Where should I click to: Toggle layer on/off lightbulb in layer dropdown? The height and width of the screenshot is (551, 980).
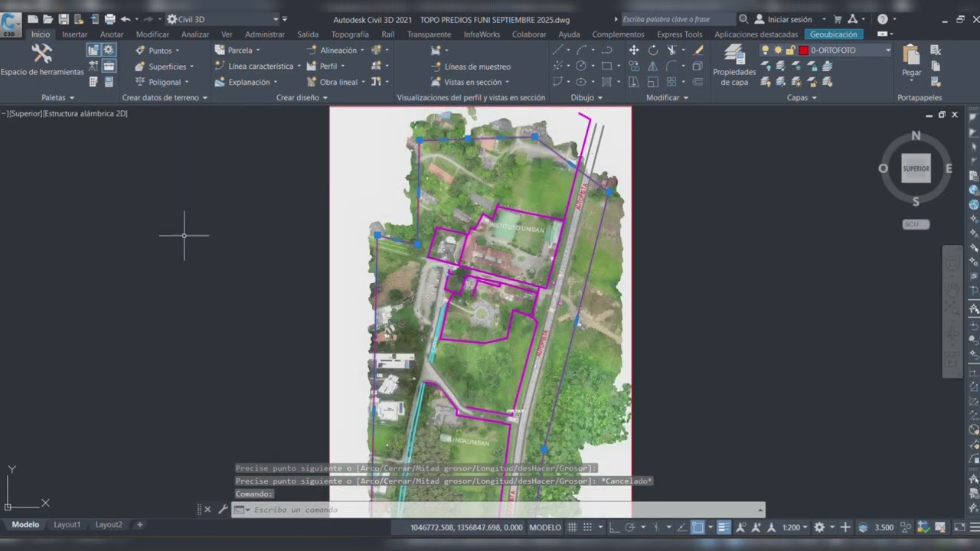coord(765,51)
